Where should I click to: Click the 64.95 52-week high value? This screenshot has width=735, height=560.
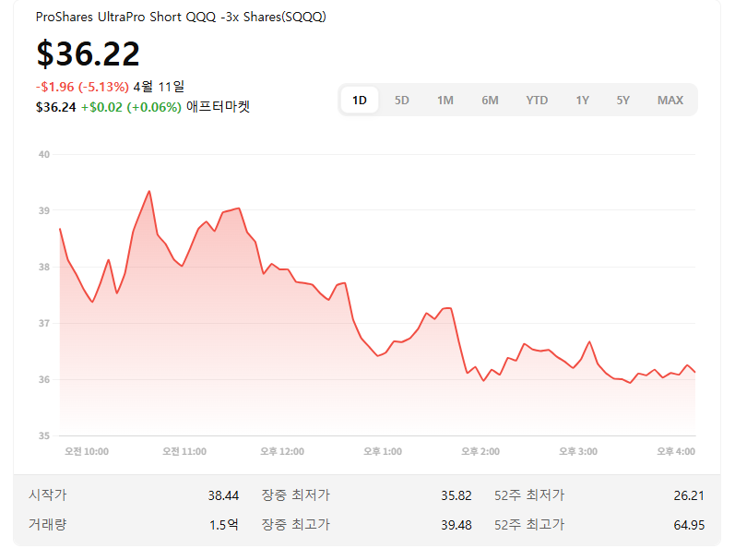point(689,525)
